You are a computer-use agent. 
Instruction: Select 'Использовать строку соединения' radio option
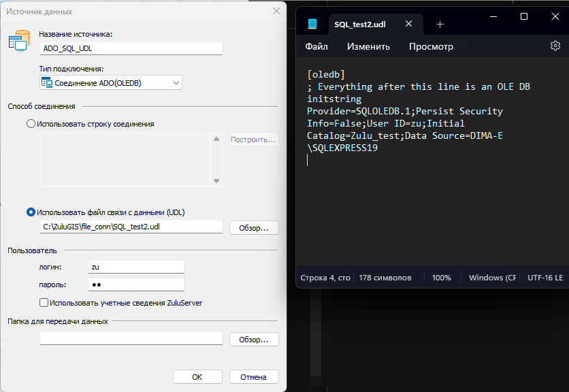coord(31,124)
